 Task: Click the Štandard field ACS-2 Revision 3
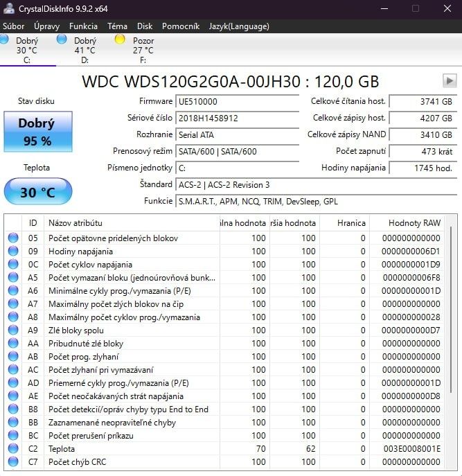click(x=317, y=185)
